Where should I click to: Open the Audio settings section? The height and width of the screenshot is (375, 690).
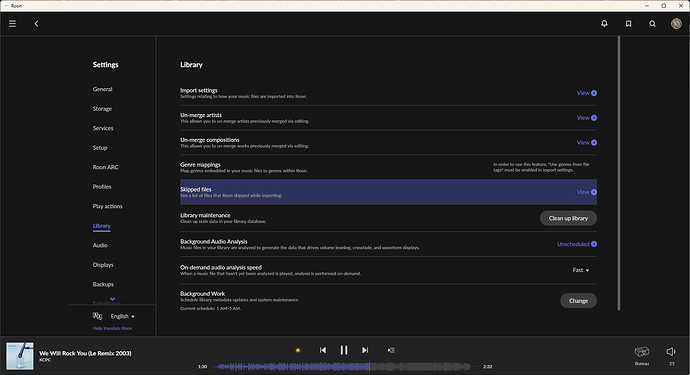coord(100,245)
